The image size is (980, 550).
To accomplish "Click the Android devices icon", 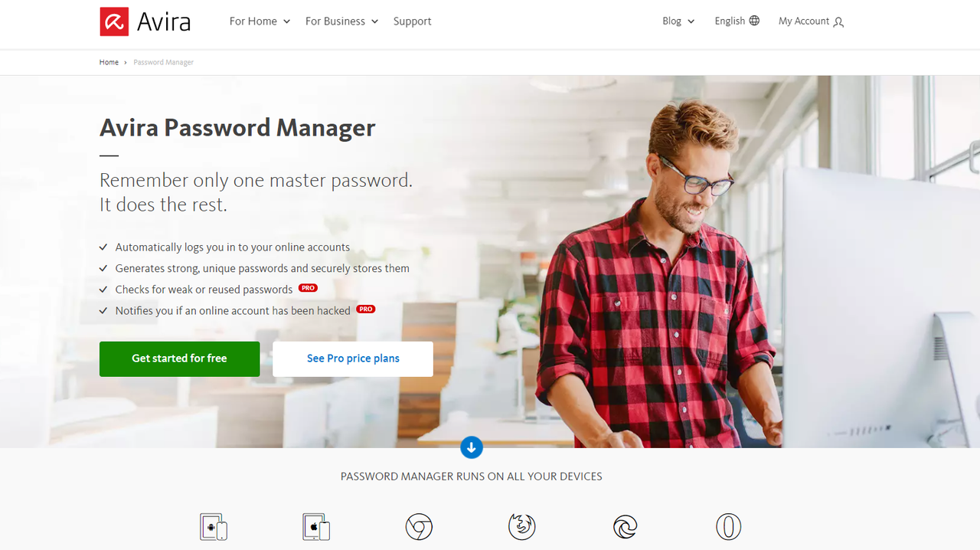I will click(x=214, y=527).
